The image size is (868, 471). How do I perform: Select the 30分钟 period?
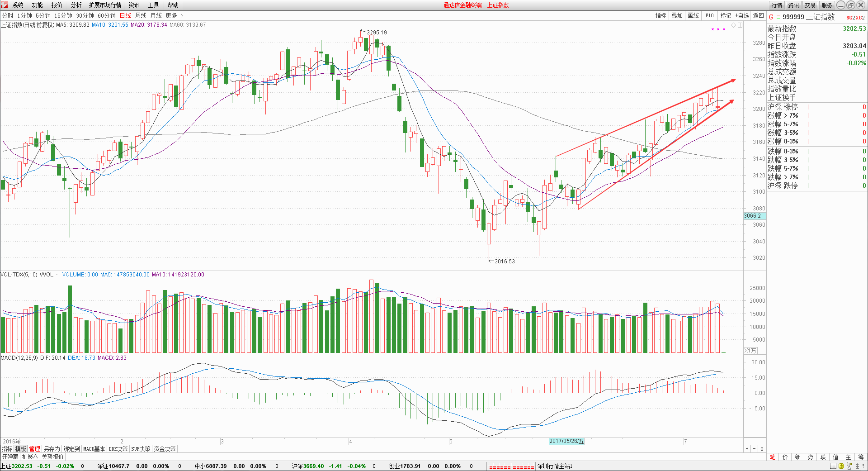(x=85, y=15)
